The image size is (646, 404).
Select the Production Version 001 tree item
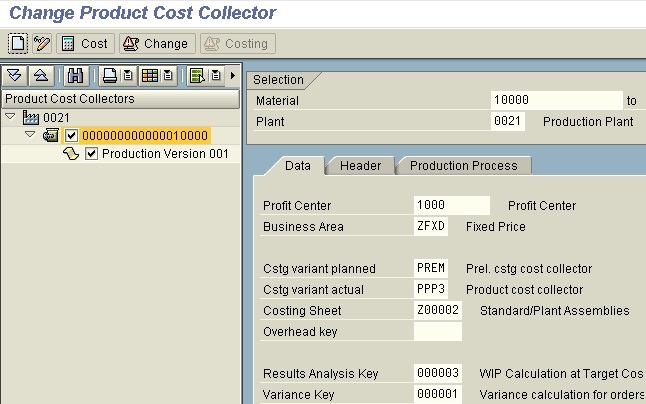pyautogui.click(x=165, y=154)
